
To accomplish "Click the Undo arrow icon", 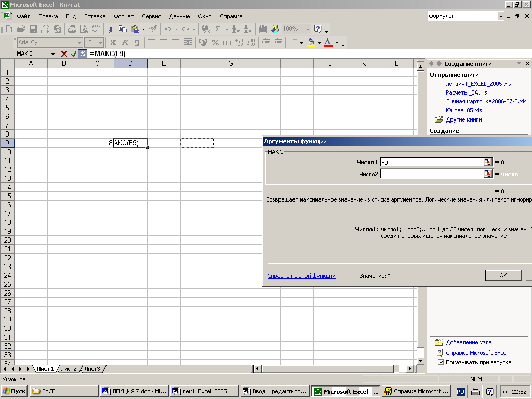I will pos(168,29).
